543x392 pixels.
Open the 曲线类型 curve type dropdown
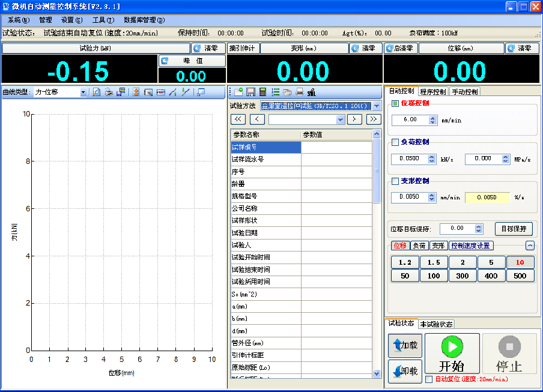[x=83, y=92]
